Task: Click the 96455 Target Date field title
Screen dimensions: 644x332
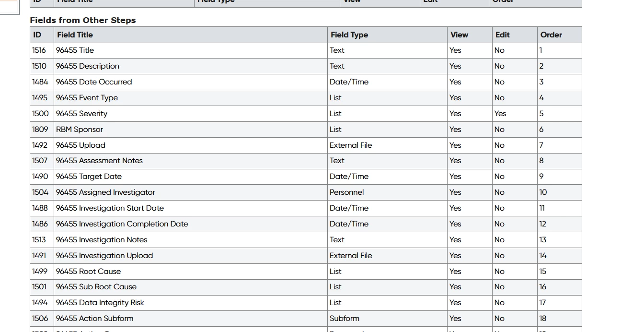Action: pos(89,177)
